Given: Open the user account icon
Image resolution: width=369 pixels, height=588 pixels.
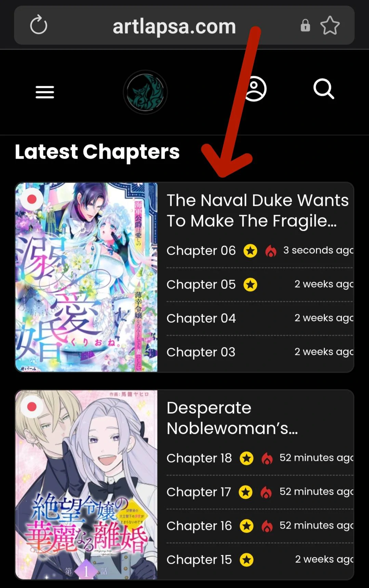Looking at the screenshot, I should point(254,89).
